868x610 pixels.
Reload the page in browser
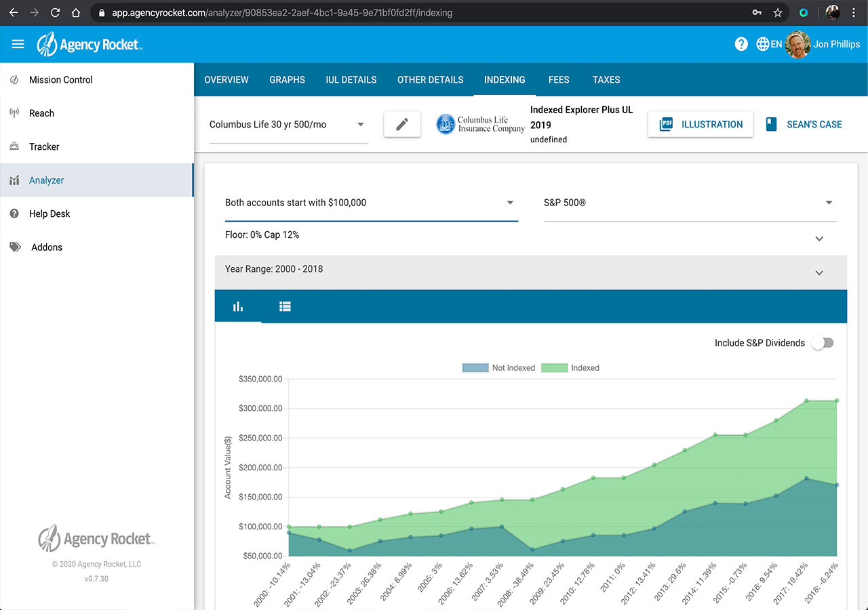point(56,12)
